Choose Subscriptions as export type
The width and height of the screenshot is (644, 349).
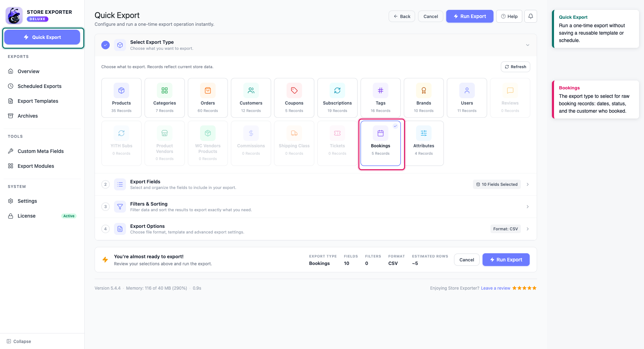coord(337,98)
